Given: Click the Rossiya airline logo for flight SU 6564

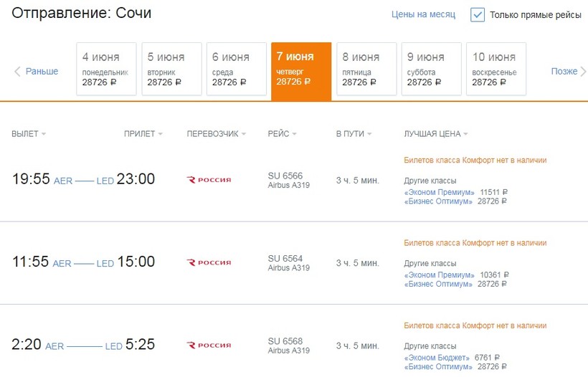Looking at the screenshot, I should pos(209,262).
